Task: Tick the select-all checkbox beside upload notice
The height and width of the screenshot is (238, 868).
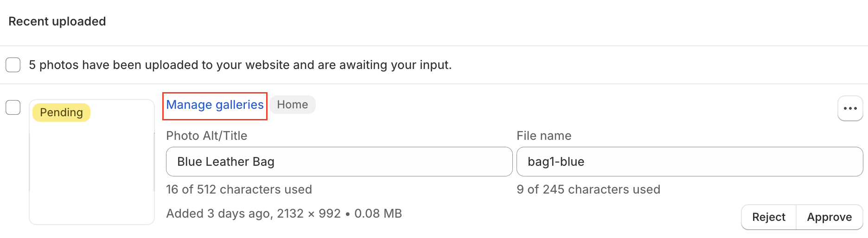Action: (13, 65)
